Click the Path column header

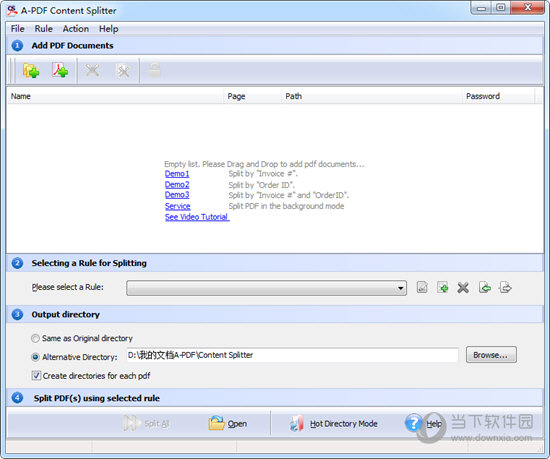(x=371, y=96)
